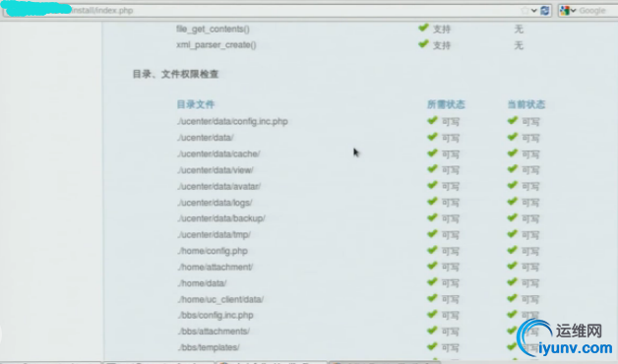Select the ./ucenter/data/tmp/ path

(x=214, y=235)
